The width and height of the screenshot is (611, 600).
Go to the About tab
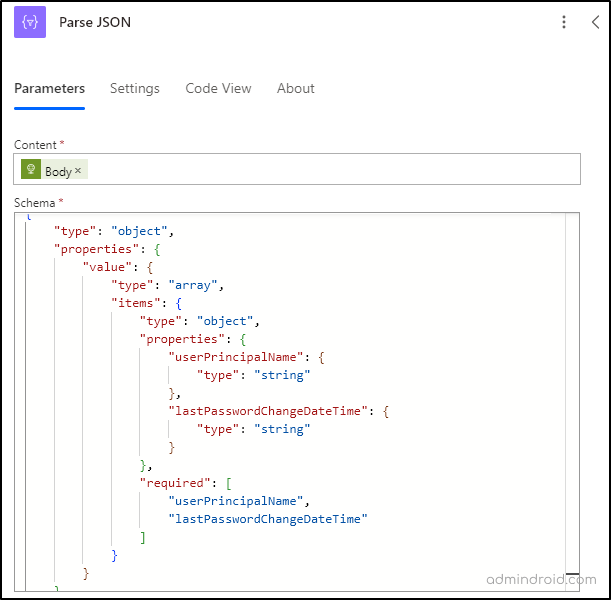click(296, 88)
